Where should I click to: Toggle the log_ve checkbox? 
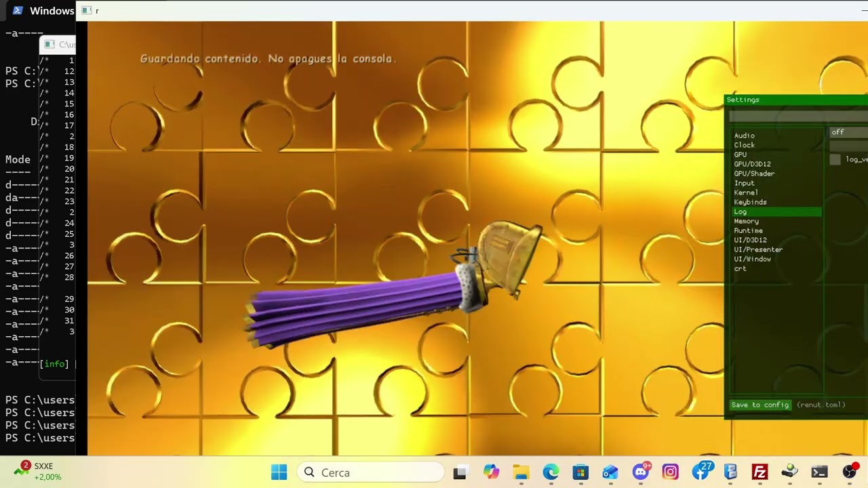coord(835,159)
